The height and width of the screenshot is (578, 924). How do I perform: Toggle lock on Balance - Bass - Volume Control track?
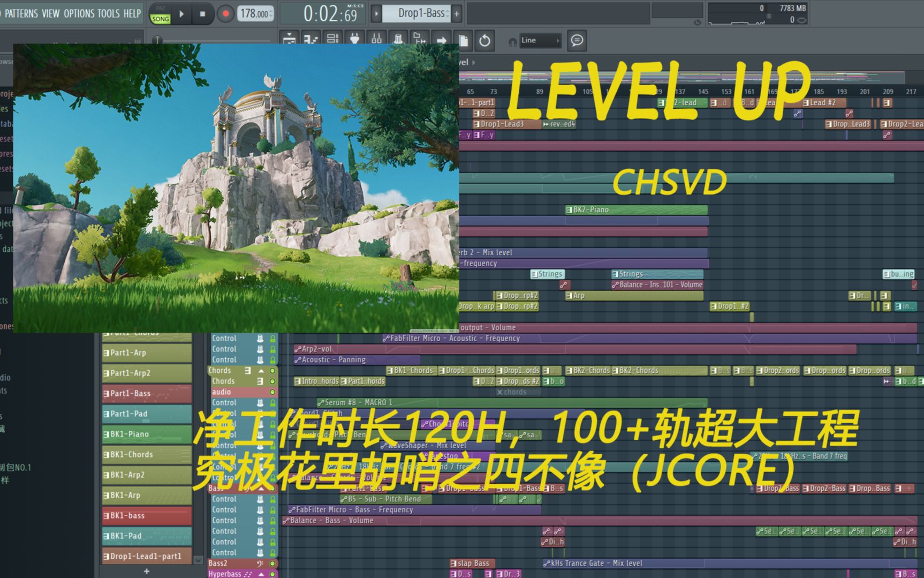point(272,521)
